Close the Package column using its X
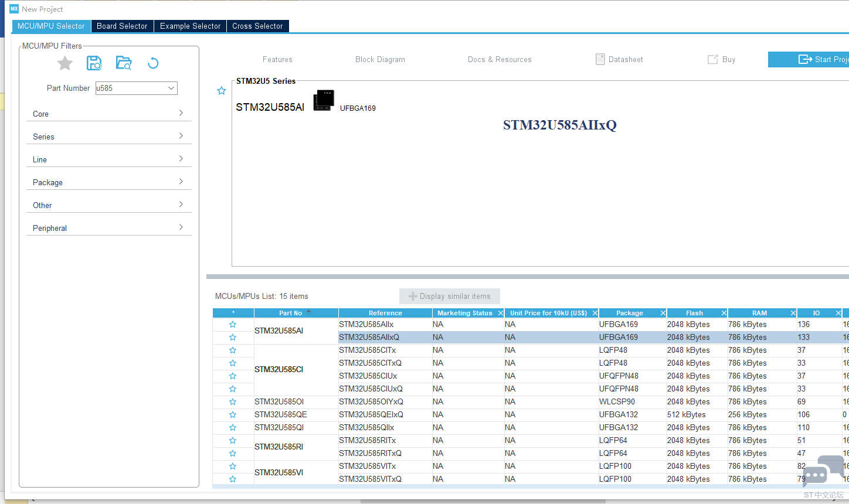 pyautogui.click(x=663, y=313)
